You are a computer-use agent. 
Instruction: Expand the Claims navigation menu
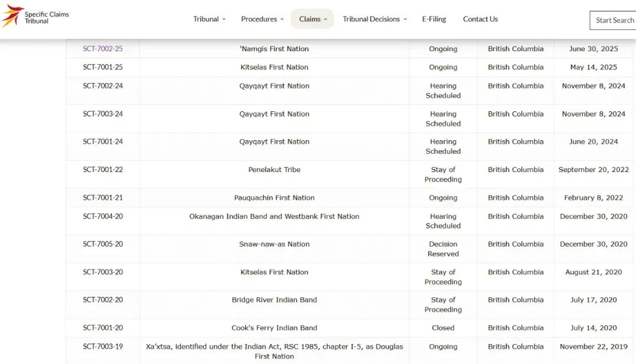(x=312, y=19)
